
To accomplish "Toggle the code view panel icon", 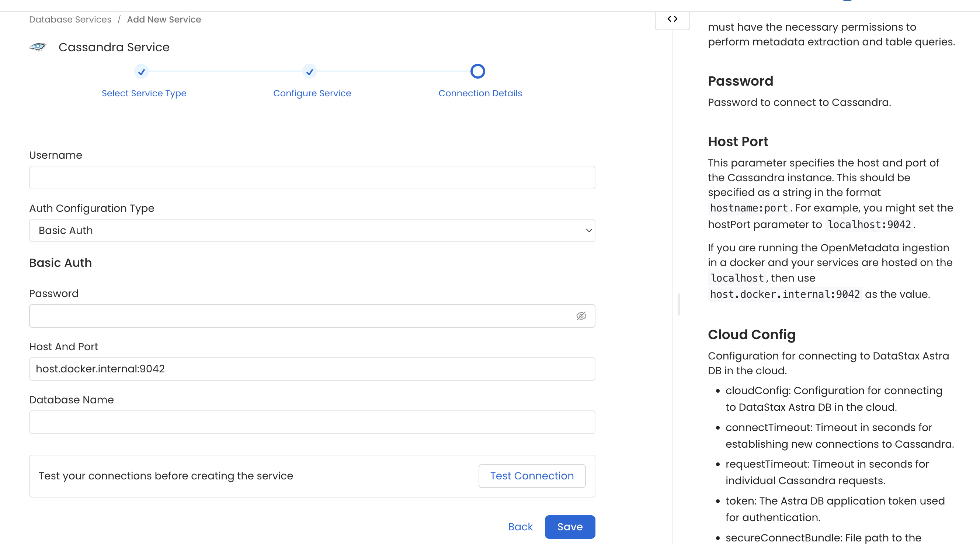I will (x=673, y=18).
